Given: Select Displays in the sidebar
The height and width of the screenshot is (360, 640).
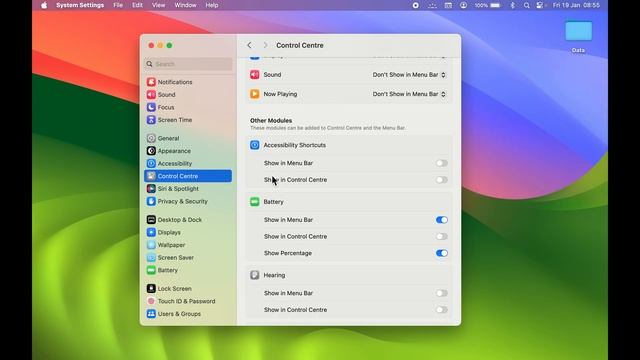Looking at the screenshot, I should tap(164, 232).
